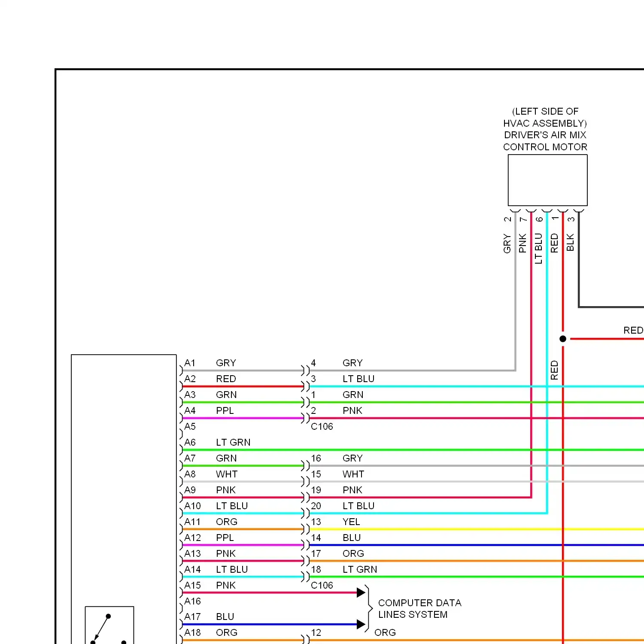Select connector pin number 19
The height and width of the screenshot is (644, 644).
316,490
